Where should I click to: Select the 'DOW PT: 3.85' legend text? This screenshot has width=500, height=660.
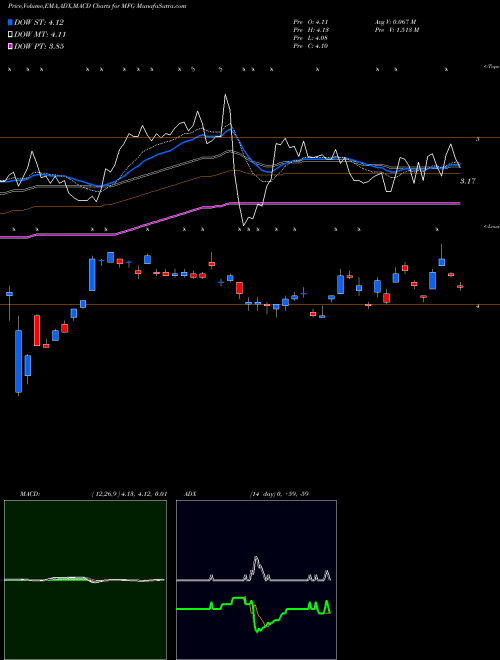pyautogui.click(x=39, y=46)
